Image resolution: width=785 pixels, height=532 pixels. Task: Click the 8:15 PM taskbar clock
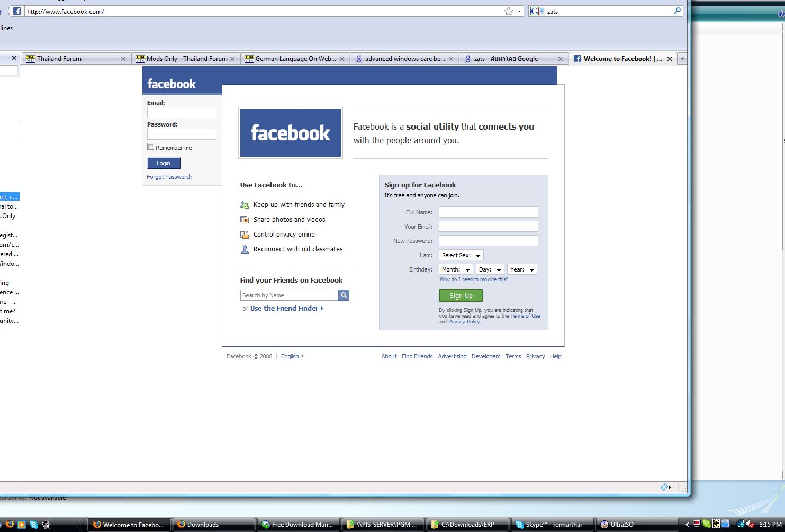(770, 525)
